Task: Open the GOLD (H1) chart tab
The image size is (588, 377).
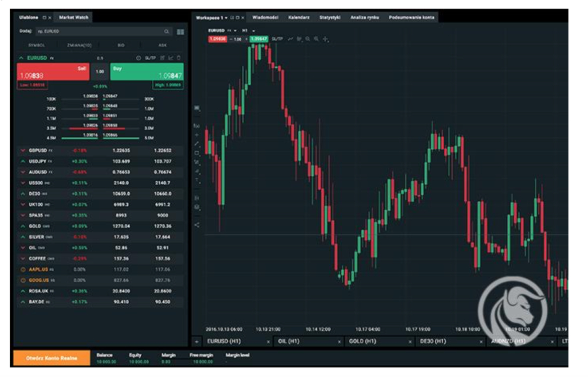Action: (363, 341)
